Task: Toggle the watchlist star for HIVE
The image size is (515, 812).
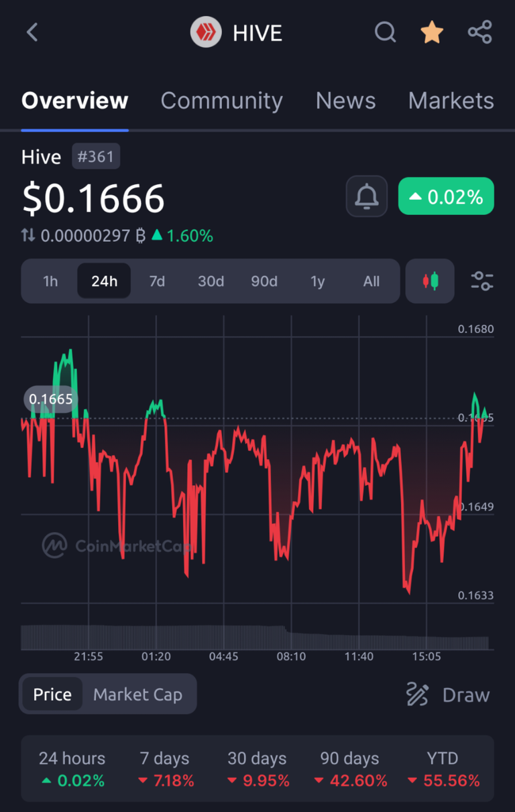Action: pyautogui.click(x=432, y=32)
